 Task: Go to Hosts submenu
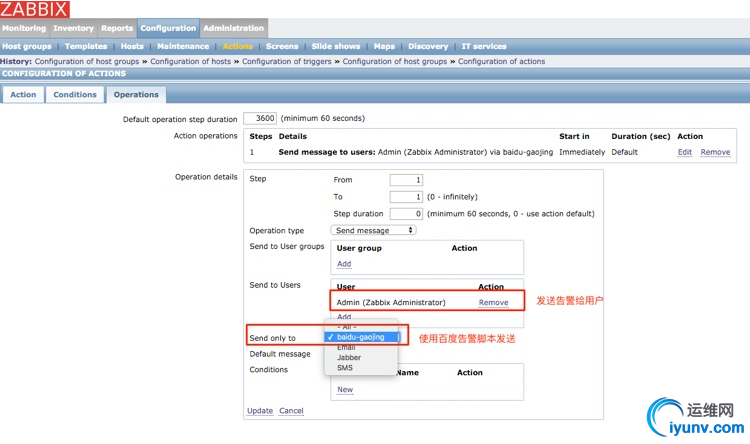pos(132,46)
